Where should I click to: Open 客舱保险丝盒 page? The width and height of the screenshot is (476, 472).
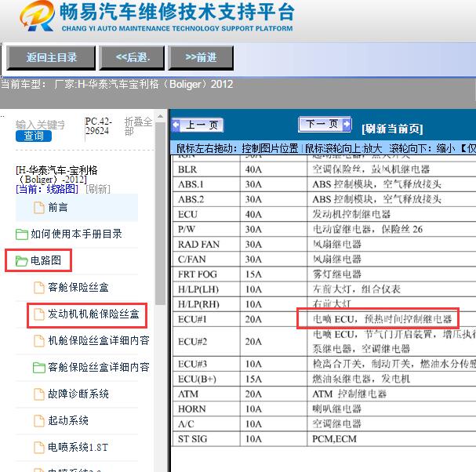click(x=78, y=287)
